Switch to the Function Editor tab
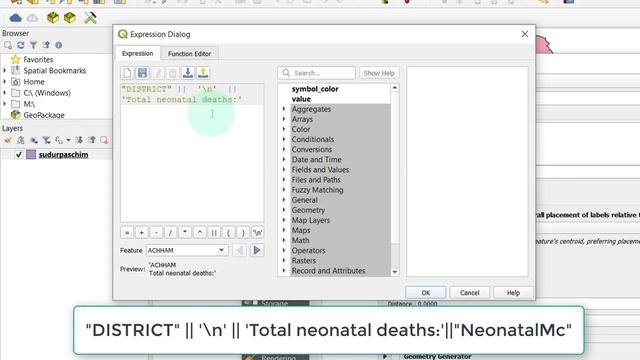640x360 pixels. tap(189, 53)
